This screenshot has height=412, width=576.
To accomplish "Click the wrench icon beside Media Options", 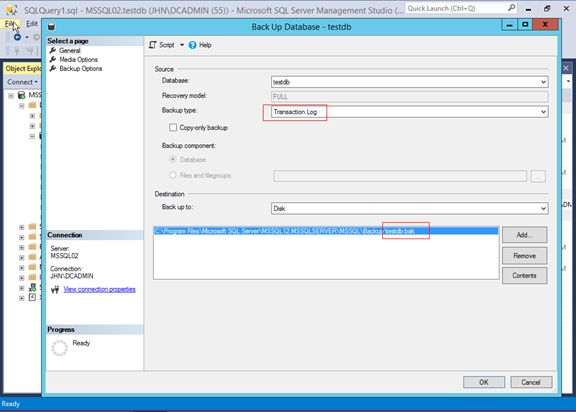I will (53, 59).
